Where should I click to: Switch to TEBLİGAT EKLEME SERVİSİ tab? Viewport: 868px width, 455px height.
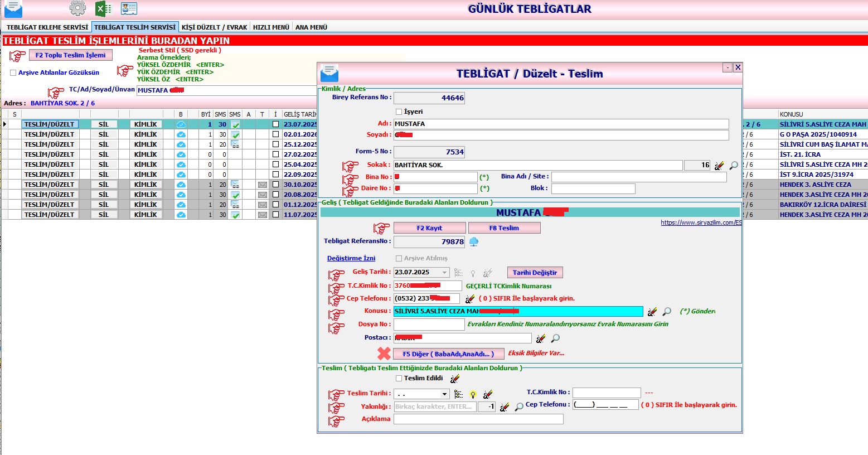(47, 27)
